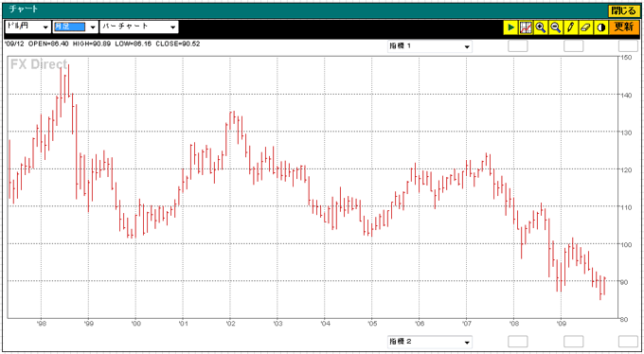The image size is (644, 354).
Task: Click last parameter box in 指標 1 row
Action: tap(628, 46)
